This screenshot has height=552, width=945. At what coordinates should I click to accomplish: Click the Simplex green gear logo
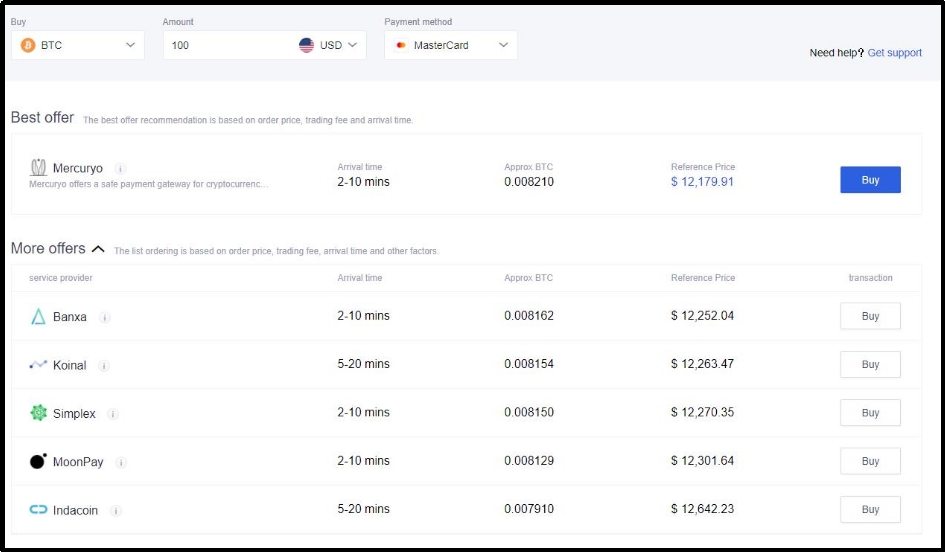coord(39,413)
